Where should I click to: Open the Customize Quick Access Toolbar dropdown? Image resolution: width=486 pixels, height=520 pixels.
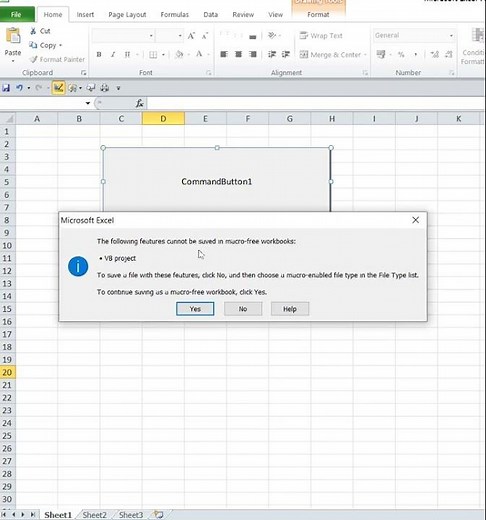(118, 88)
